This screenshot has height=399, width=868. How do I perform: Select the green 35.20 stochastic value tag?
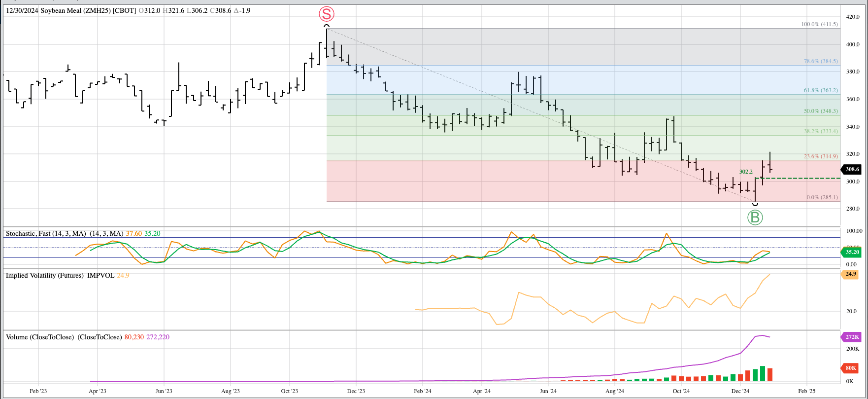[851, 252]
